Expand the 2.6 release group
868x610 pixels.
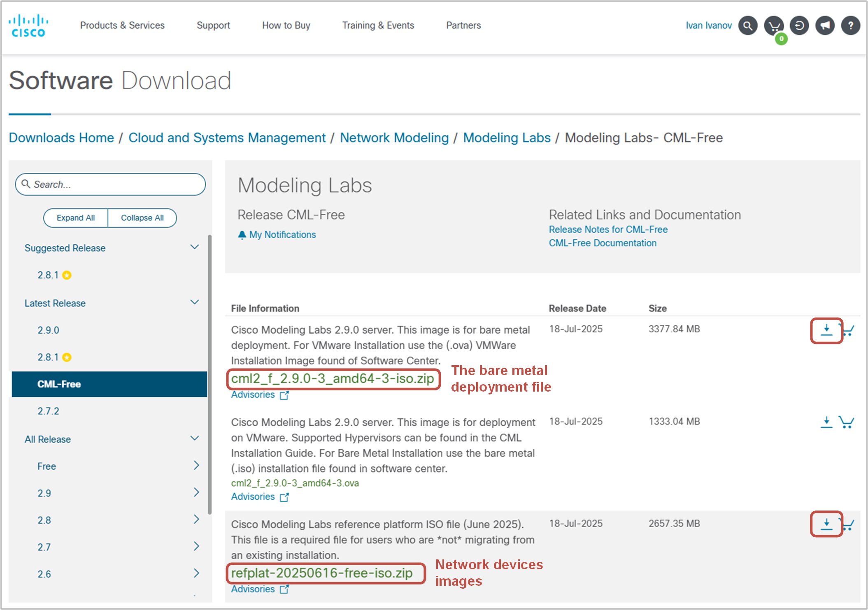coord(196,573)
